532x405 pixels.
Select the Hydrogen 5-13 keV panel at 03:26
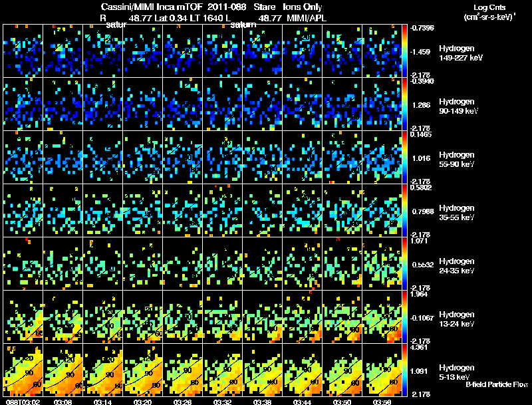pyautogui.click(x=182, y=370)
